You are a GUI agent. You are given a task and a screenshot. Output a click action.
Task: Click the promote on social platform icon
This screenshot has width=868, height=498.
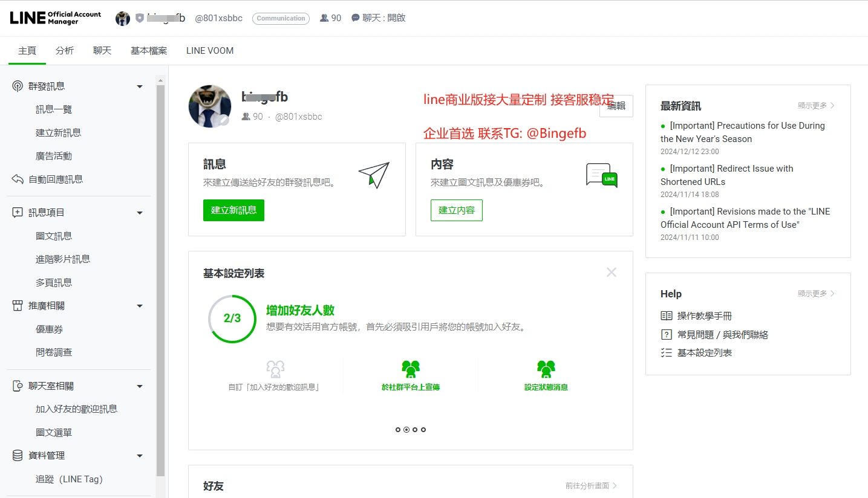point(411,369)
